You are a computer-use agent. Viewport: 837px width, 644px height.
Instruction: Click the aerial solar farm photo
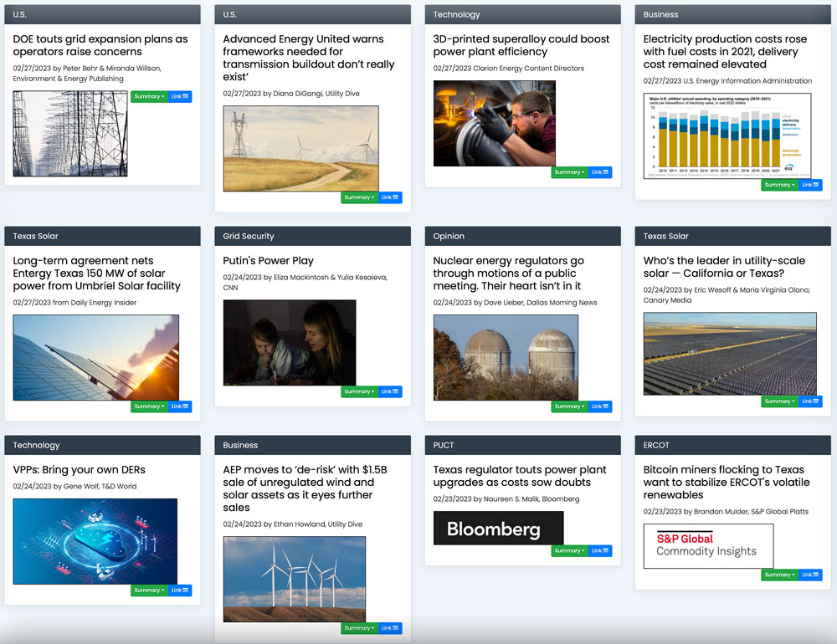(730, 354)
